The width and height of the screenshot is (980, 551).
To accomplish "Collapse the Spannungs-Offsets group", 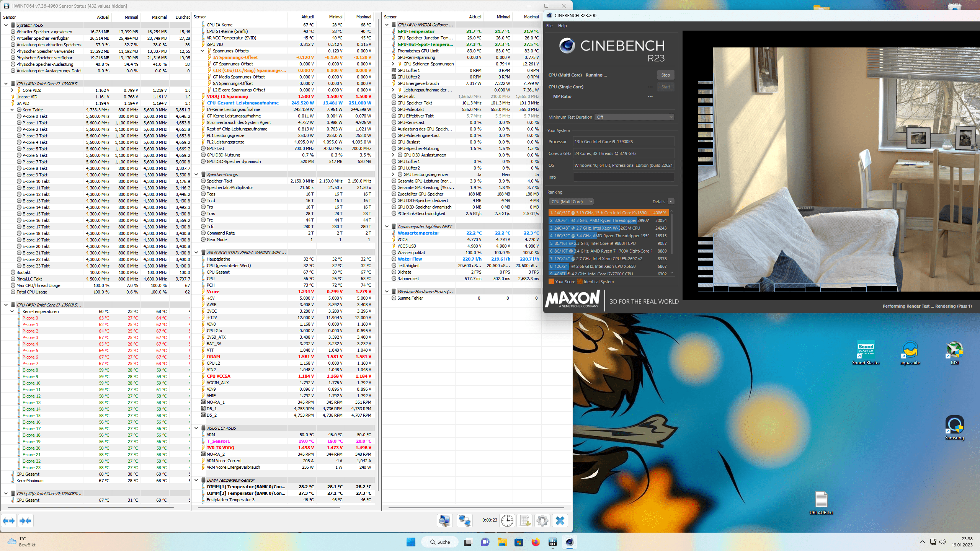I will (203, 51).
